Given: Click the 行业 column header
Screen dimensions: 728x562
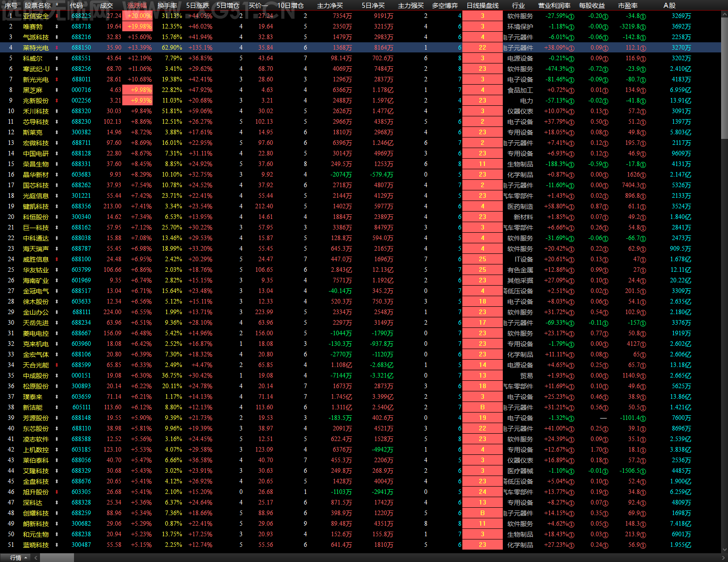Looking at the screenshot, I should coord(518,6).
